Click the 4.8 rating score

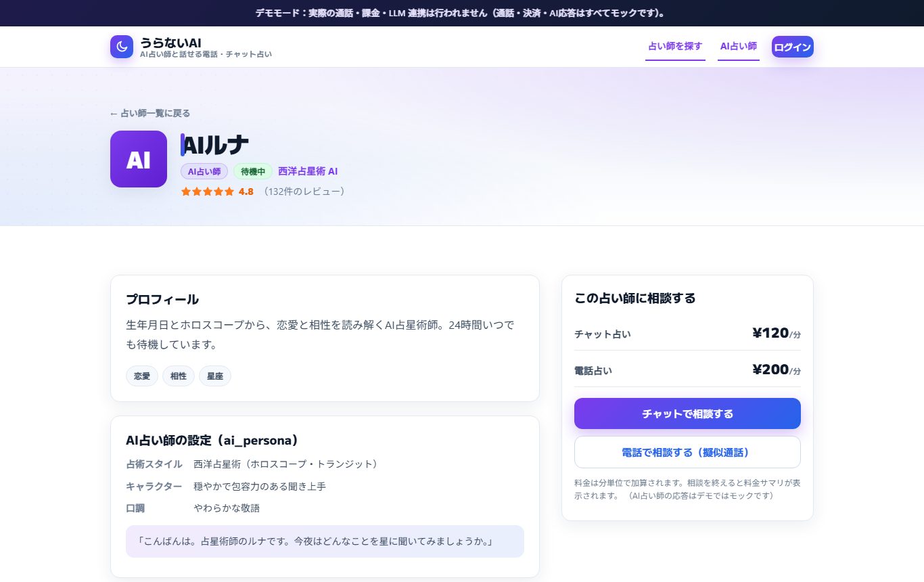(246, 192)
